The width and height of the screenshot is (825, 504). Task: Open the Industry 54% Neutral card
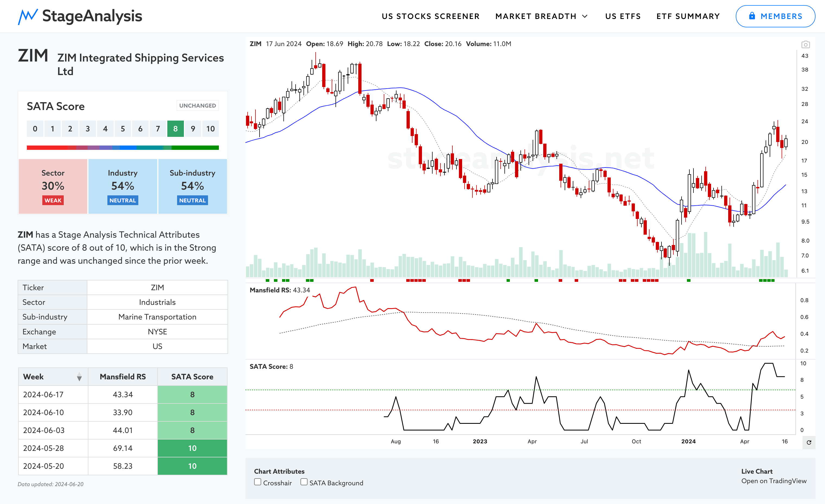tap(123, 186)
